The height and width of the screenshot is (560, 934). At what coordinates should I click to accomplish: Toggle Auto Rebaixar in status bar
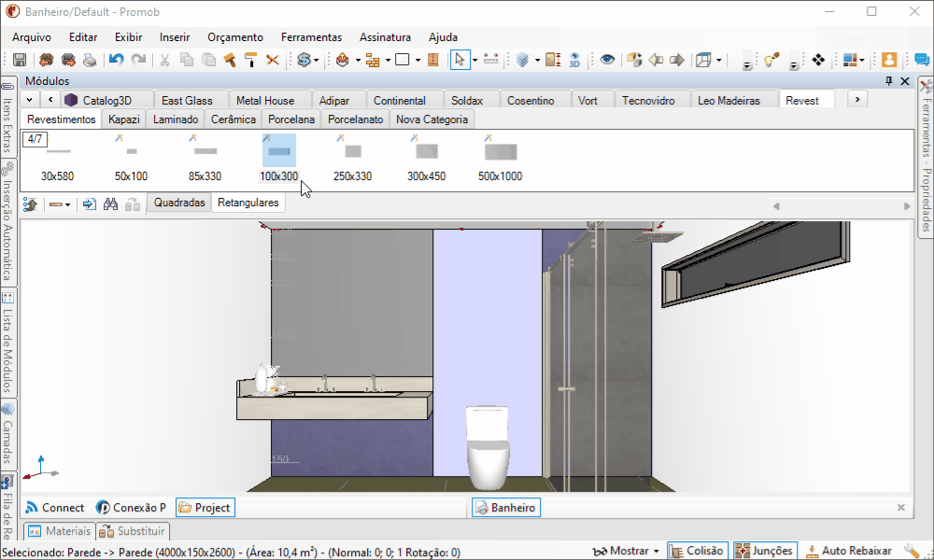(849, 551)
